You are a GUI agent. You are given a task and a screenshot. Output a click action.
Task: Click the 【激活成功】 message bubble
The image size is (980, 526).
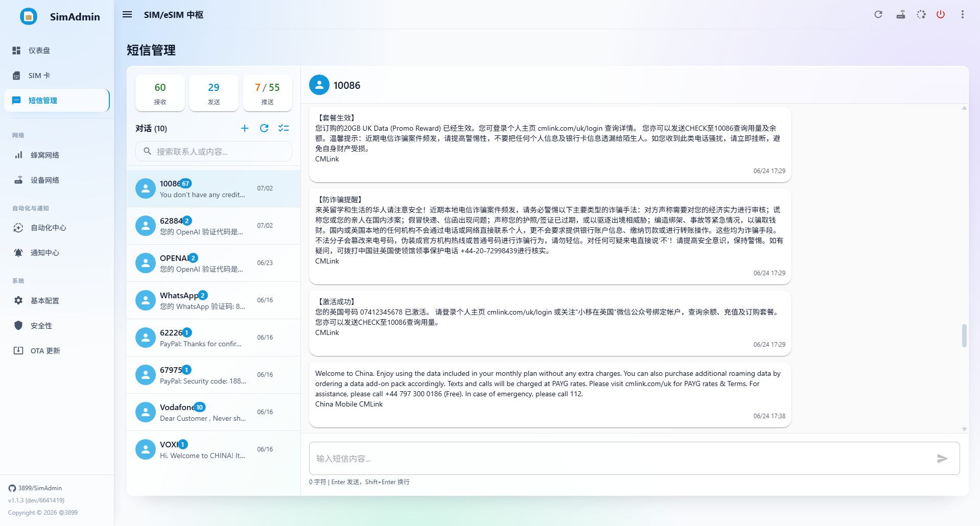click(550, 323)
